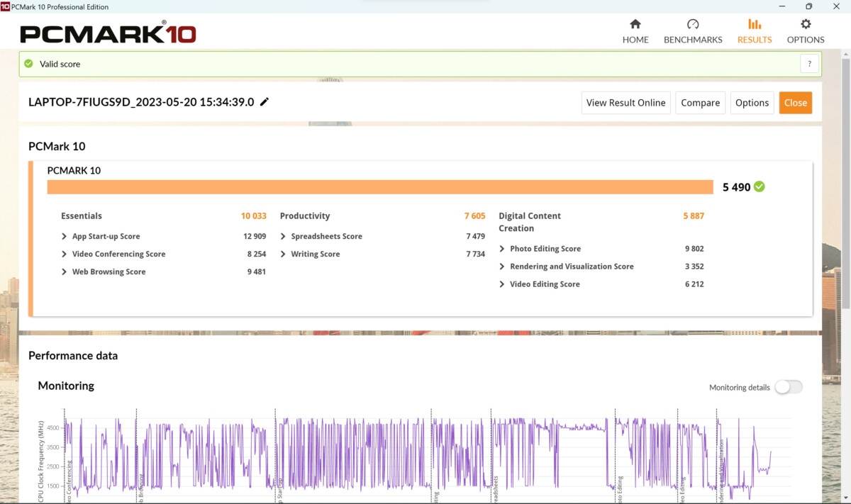Click the orange overall score bar
851x504 pixels.
[380, 187]
